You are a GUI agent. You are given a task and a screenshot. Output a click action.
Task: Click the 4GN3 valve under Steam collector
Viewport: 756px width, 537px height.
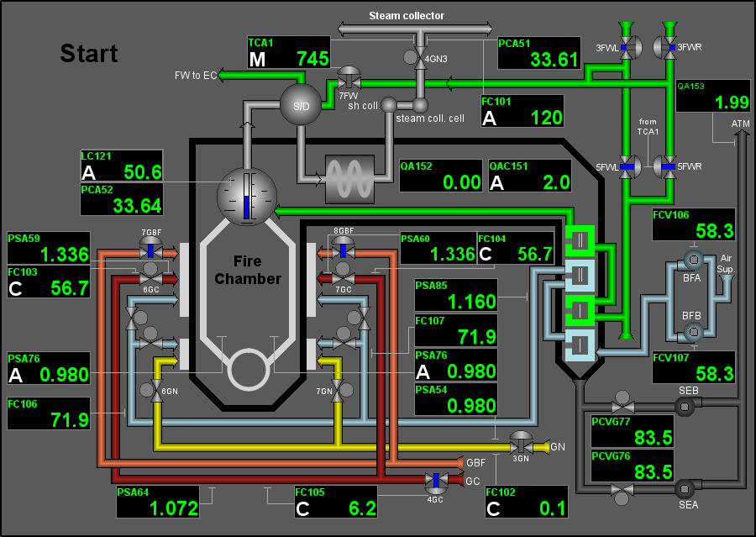coord(417,55)
